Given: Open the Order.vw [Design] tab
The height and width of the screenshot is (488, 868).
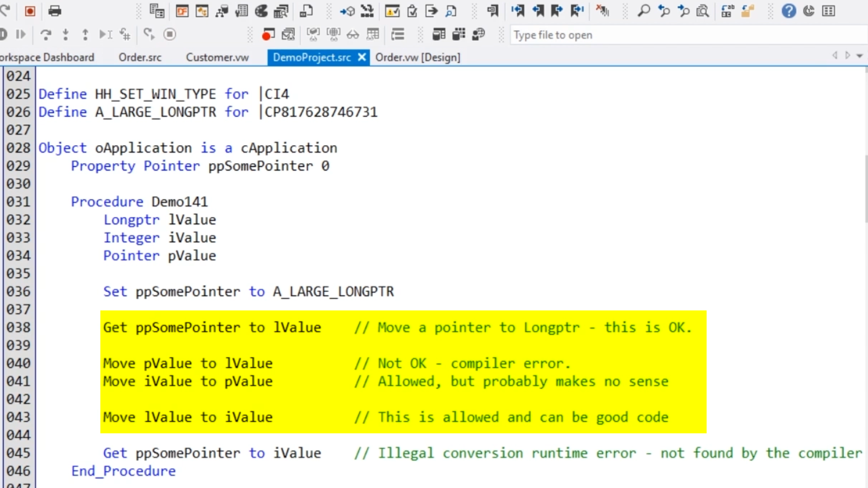Looking at the screenshot, I should [x=417, y=57].
